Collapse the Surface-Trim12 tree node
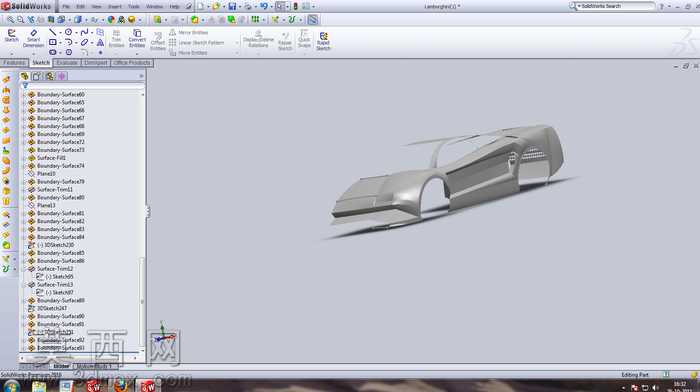This screenshot has height=392, width=700. click(x=25, y=269)
